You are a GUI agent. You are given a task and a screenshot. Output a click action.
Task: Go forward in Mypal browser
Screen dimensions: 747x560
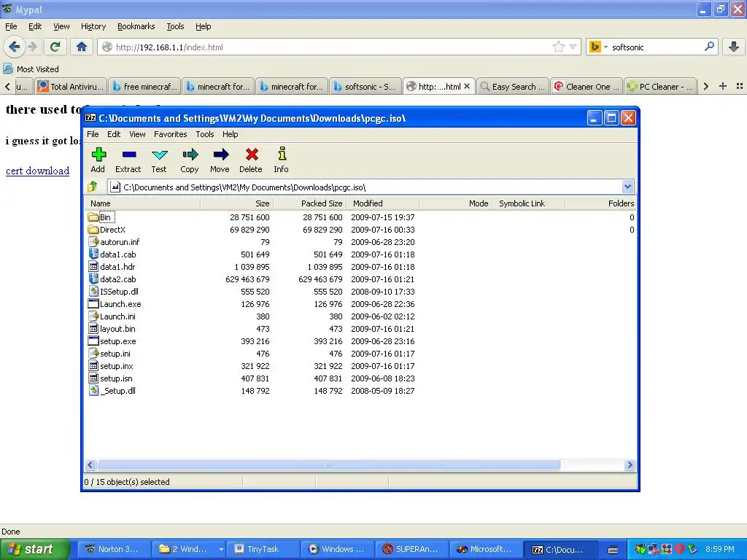click(32, 47)
